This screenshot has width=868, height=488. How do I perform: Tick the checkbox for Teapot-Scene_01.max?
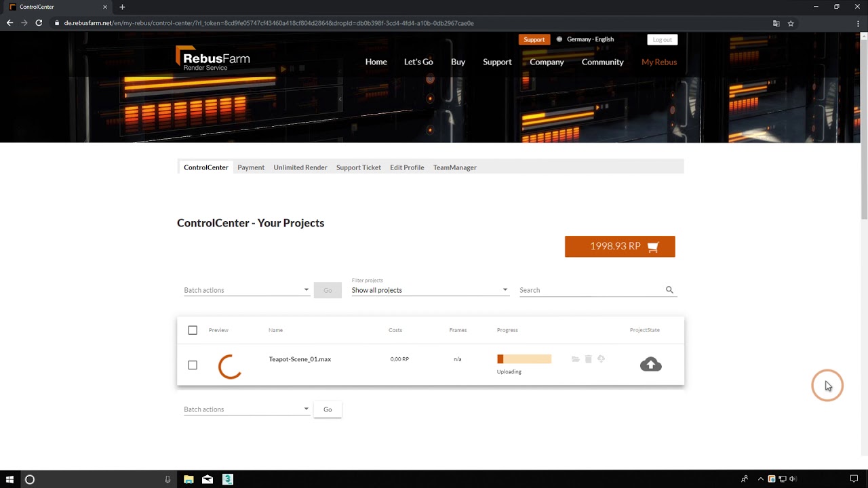pyautogui.click(x=193, y=365)
